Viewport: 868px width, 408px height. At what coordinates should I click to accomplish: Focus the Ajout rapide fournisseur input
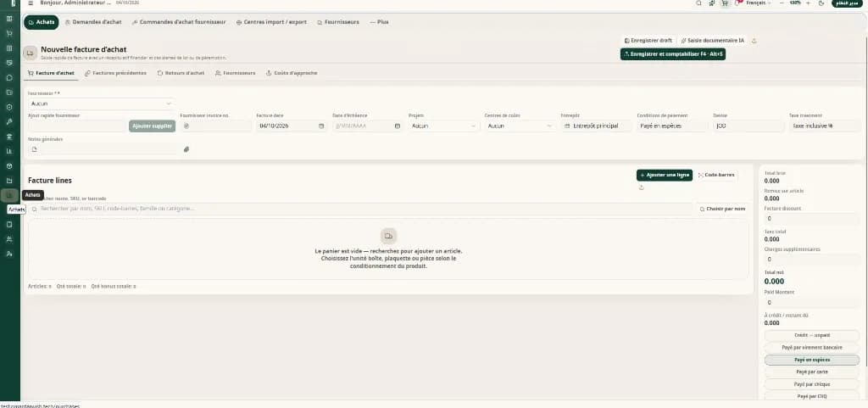click(x=77, y=126)
